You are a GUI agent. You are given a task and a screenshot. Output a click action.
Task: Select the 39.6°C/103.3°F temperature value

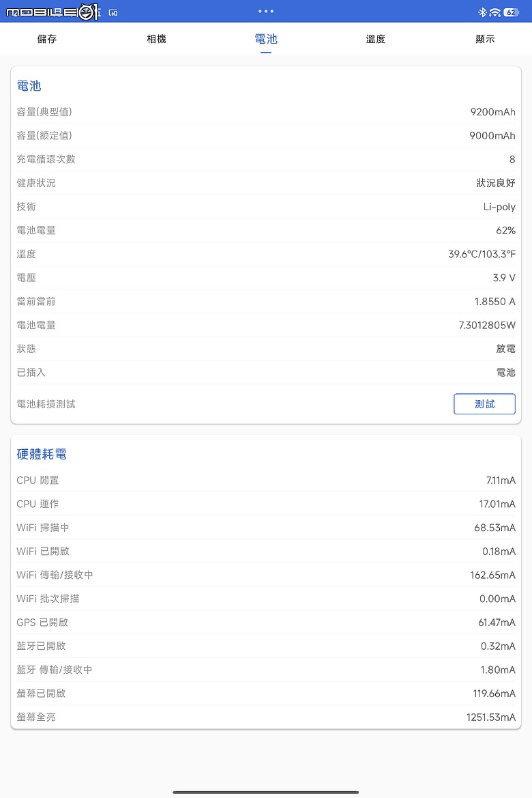(x=481, y=254)
